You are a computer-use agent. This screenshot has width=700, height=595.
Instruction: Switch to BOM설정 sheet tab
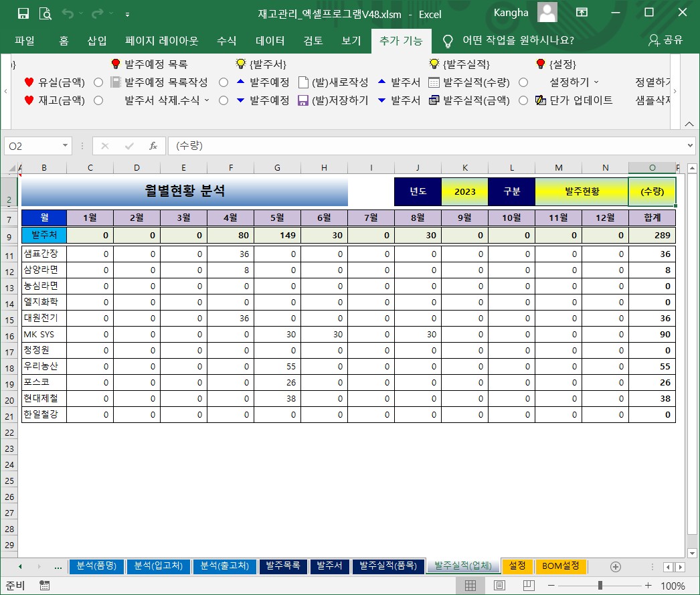(x=560, y=566)
